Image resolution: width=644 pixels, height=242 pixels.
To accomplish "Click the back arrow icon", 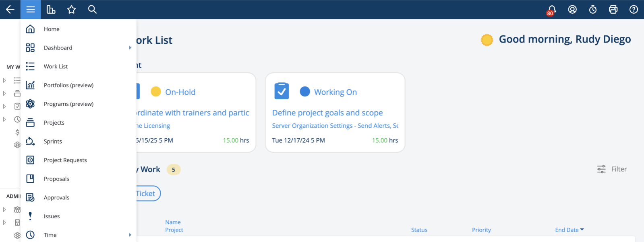I will click(10, 9).
